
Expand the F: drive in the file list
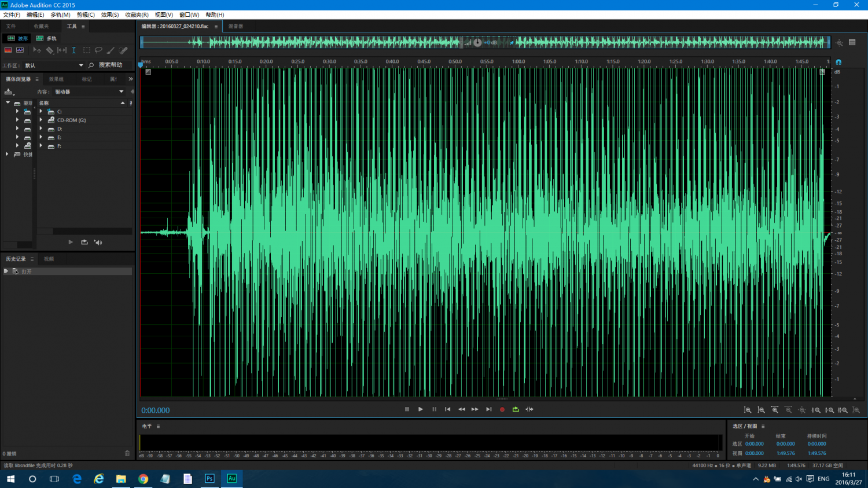[x=41, y=146]
